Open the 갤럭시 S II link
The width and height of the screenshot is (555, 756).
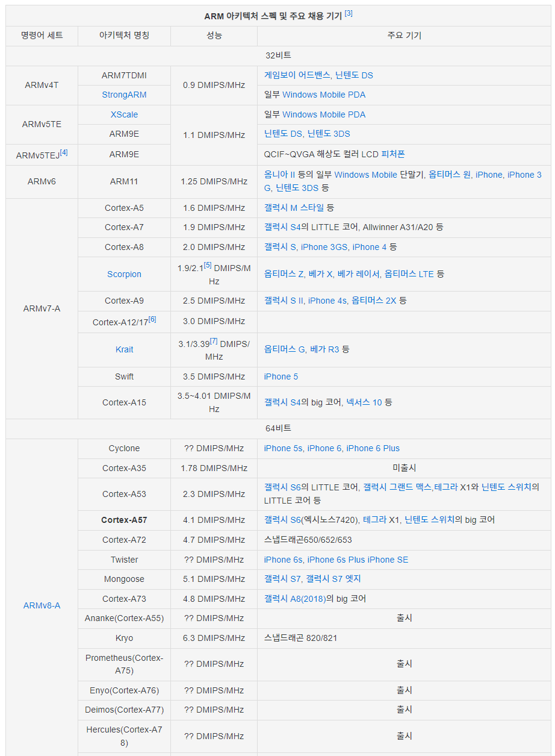pos(284,301)
